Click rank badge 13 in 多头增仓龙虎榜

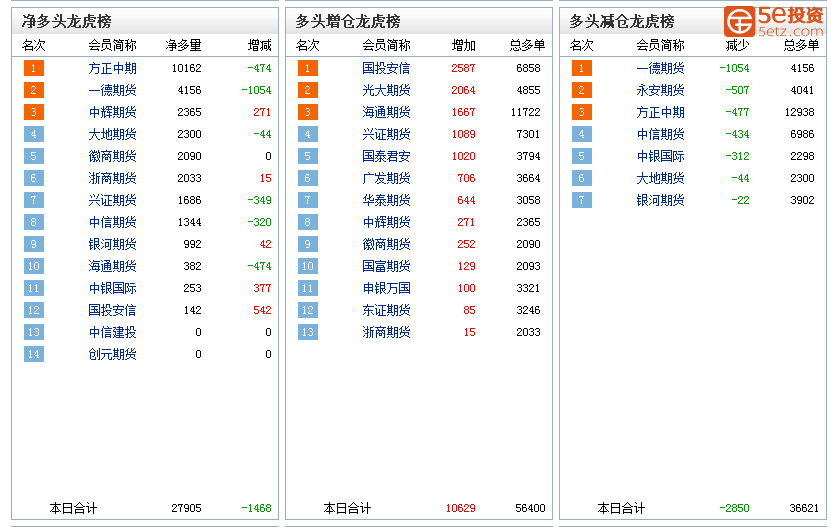[307, 332]
